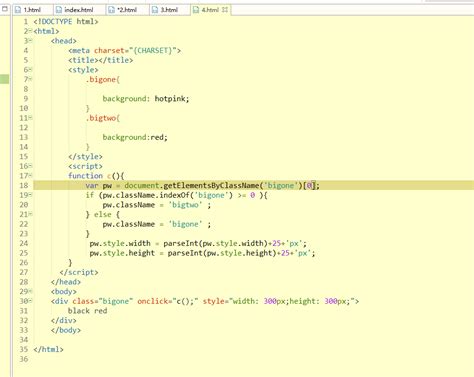Switch to the 1.html editor tab
Viewport: 474px width, 377px height.
(32, 10)
